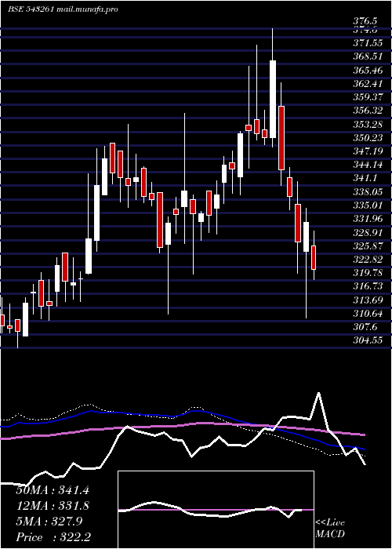Click the 371.55 price axis label
The width and height of the screenshot is (392, 549).
[x=368, y=43]
